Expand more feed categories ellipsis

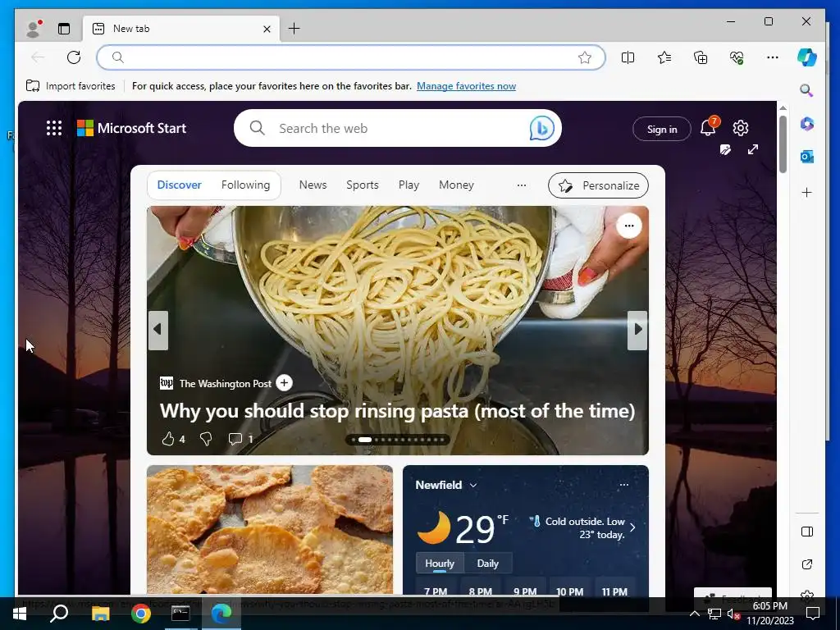(521, 185)
